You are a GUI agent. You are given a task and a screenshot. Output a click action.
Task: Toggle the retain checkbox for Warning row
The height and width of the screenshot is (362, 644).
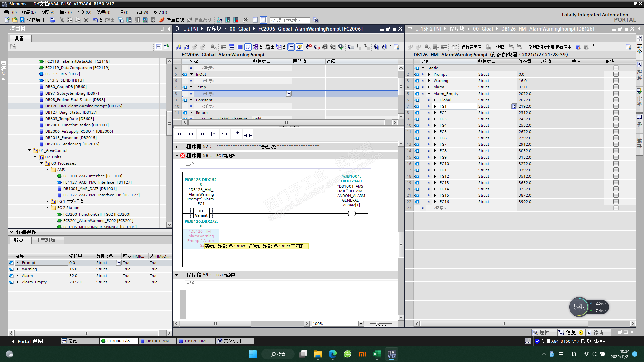pos(616,81)
